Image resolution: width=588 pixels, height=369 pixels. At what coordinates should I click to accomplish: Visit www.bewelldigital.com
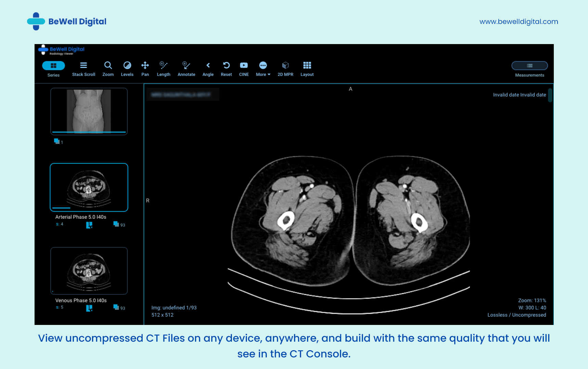519,22
